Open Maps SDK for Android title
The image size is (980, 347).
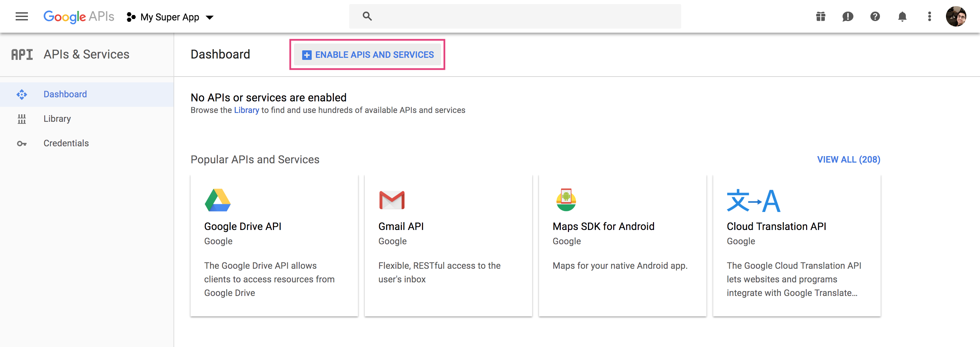603,227
